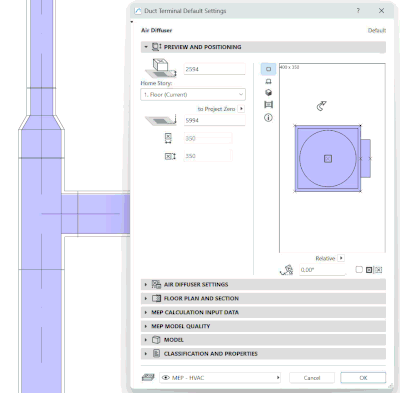Screen dimensions: 400x393
Task: Click the OK button
Action: coord(363,378)
